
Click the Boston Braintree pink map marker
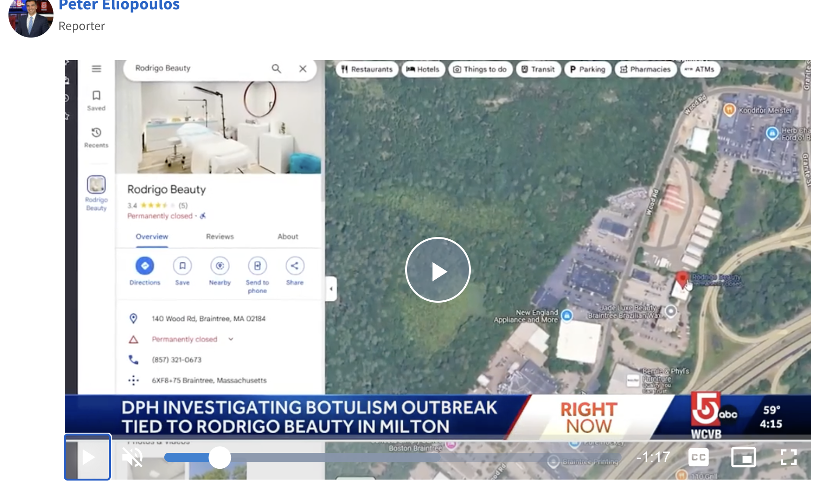pos(451,444)
